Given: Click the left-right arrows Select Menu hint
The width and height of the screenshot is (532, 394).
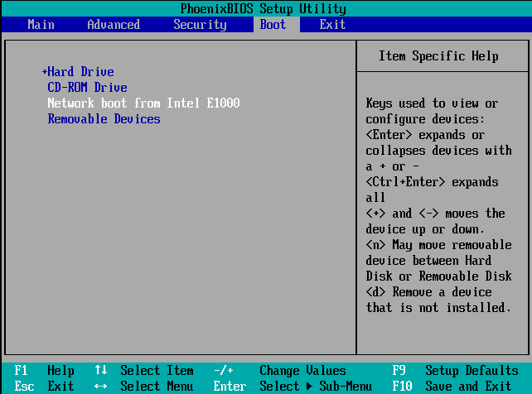Looking at the screenshot, I should coord(144,387).
